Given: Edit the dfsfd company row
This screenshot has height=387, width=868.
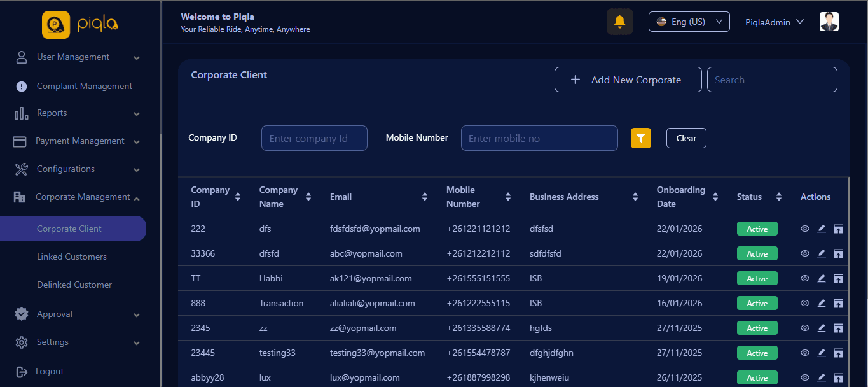Looking at the screenshot, I should pyautogui.click(x=822, y=253).
